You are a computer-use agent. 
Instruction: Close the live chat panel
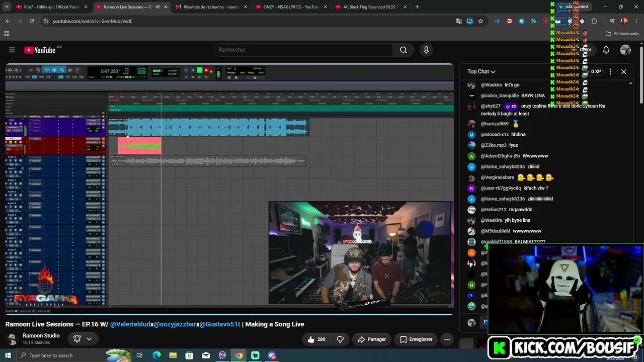click(x=624, y=71)
